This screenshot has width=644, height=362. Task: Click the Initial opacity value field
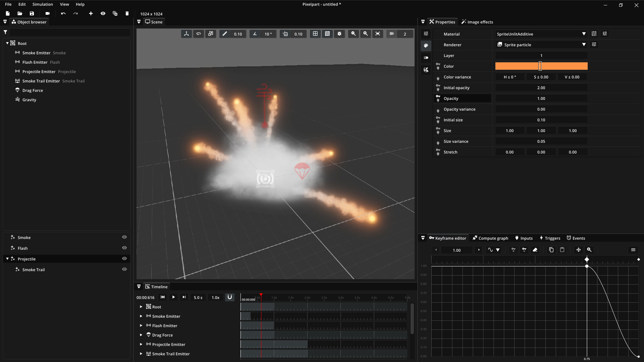click(541, 88)
